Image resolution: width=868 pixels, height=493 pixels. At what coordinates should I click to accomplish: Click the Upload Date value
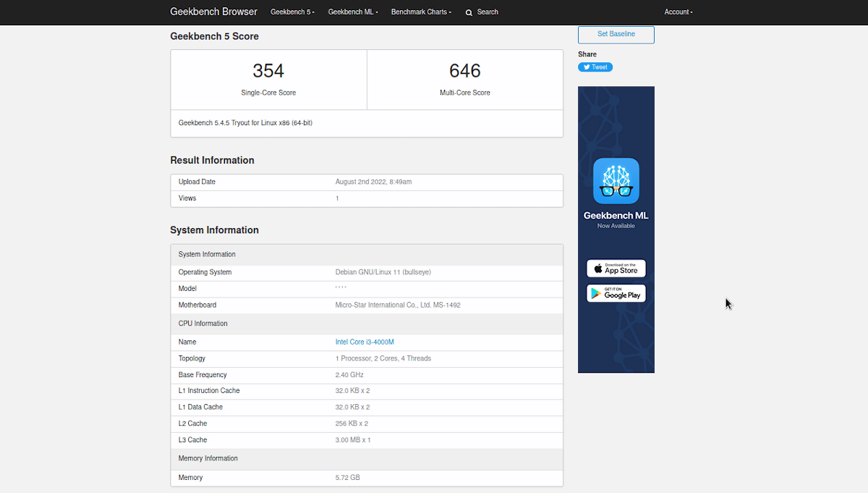click(373, 182)
